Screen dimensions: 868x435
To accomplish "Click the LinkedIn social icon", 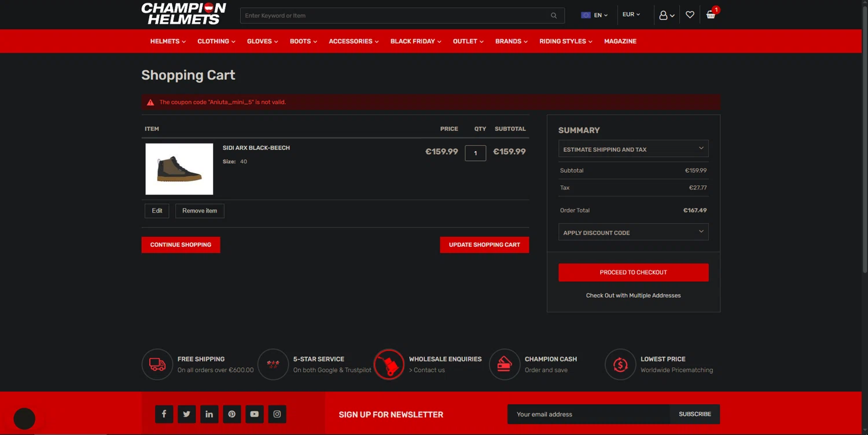I will pyautogui.click(x=209, y=414).
